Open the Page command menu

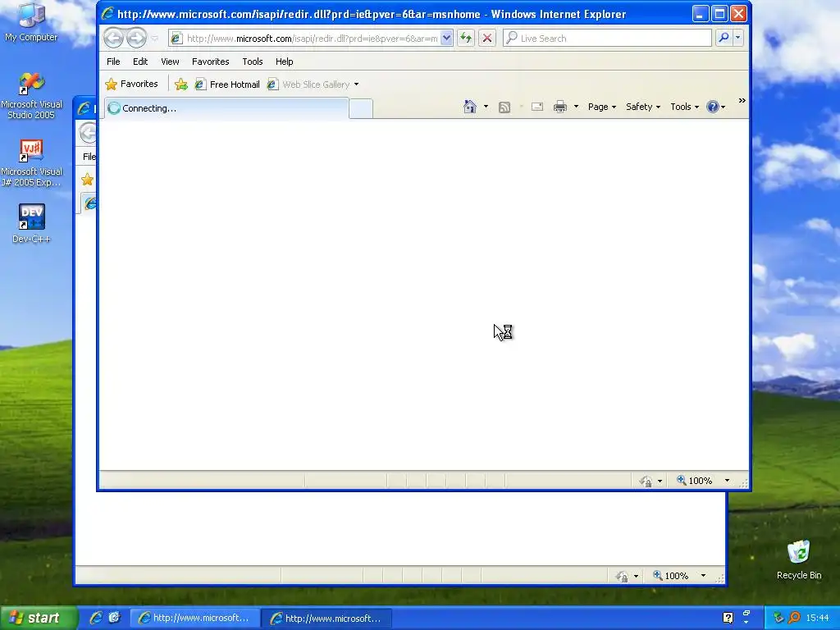601,107
